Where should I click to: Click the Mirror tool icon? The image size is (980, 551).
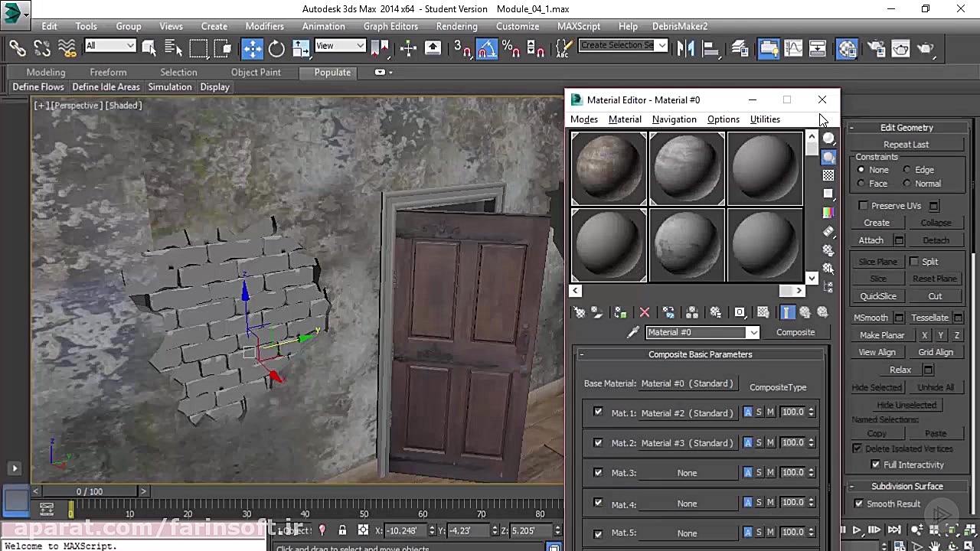[x=685, y=48]
